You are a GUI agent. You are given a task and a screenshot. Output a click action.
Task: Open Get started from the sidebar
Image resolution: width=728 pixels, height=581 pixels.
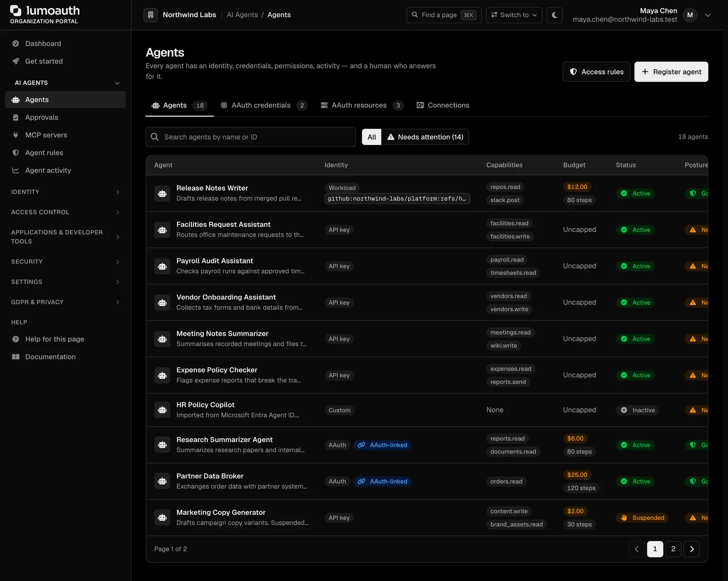(x=66, y=61)
